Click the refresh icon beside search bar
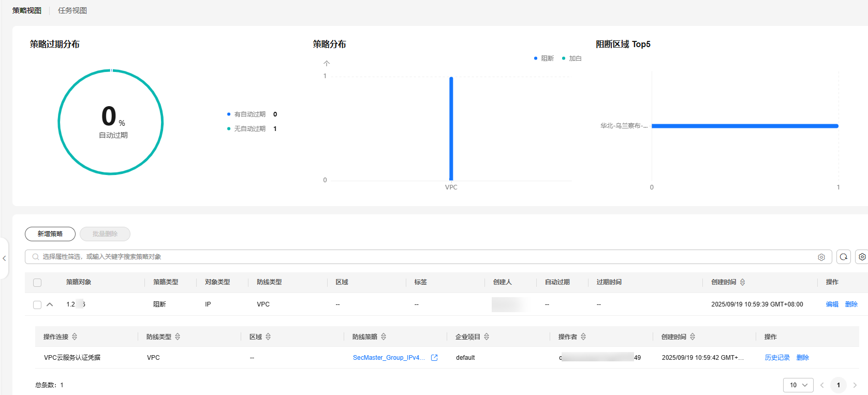 coord(844,257)
